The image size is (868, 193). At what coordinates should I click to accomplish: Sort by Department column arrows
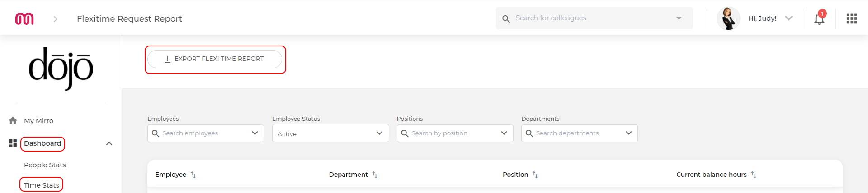click(x=375, y=175)
